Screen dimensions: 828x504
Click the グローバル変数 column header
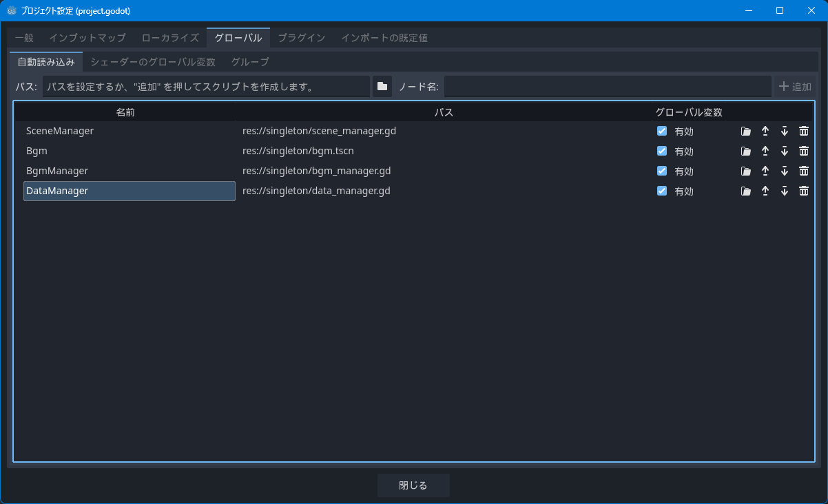[689, 112]
